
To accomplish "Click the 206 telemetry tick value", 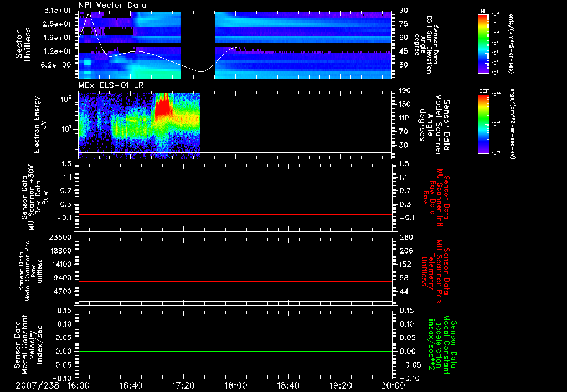I will point(405,251).
